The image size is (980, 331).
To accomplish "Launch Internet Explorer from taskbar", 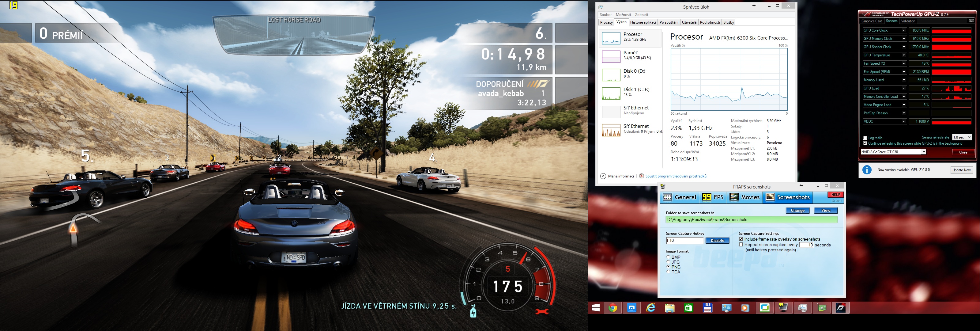I will [x=650, y=308].
